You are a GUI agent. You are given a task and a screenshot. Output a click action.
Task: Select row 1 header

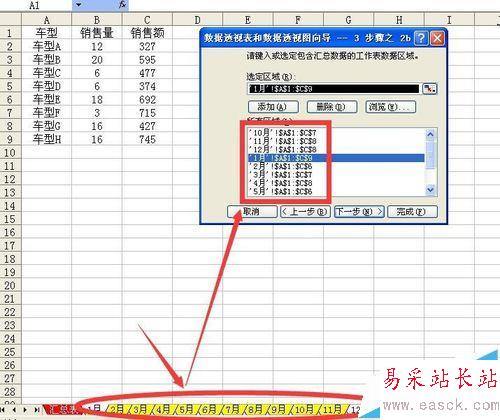point(10,33)
